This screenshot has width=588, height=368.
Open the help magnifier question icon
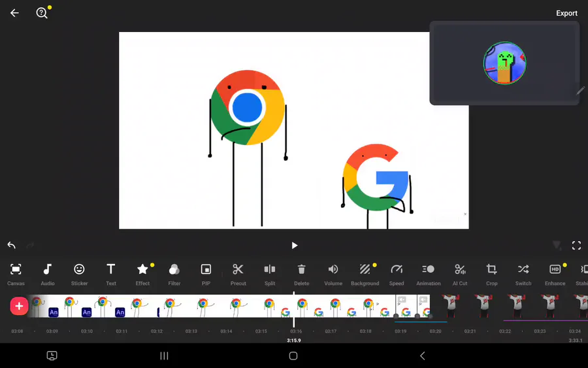click(42, 13)
